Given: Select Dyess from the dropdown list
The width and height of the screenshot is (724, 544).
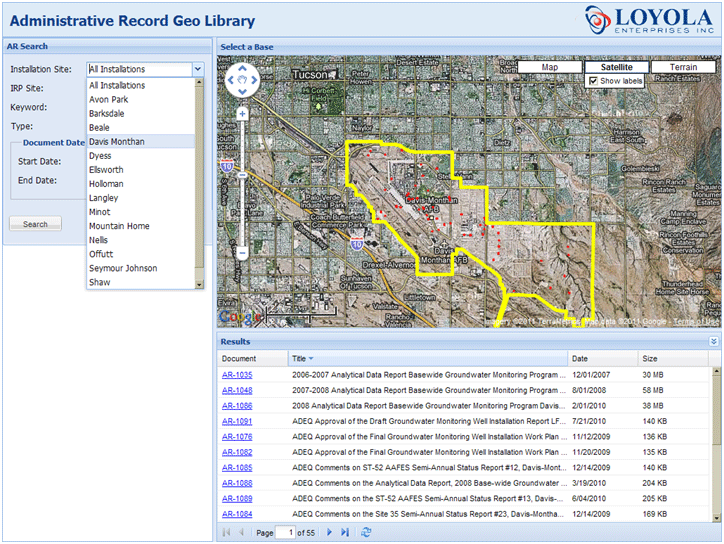Looking at the screenshot, I should click(141, 156).
